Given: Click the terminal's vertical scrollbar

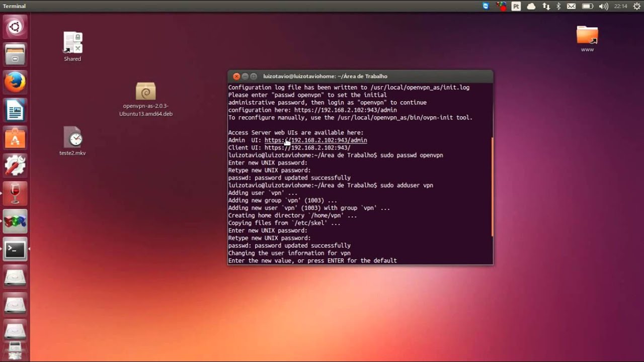Looking at the screenshot, I should tap(492, 187).
